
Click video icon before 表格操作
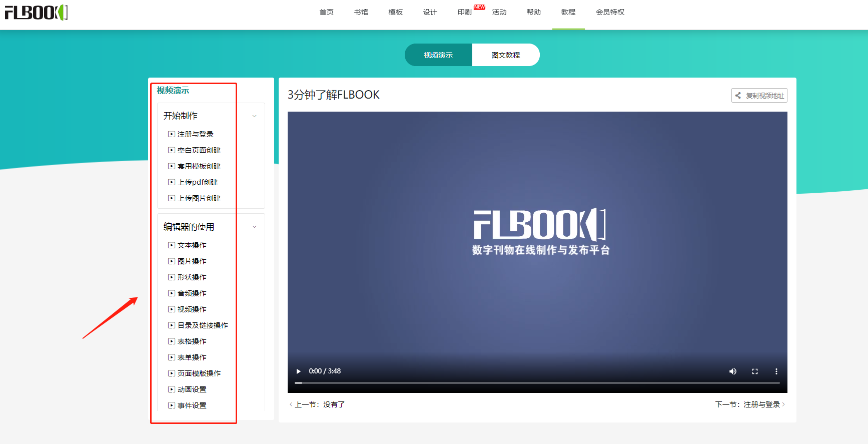click(172, 341)
